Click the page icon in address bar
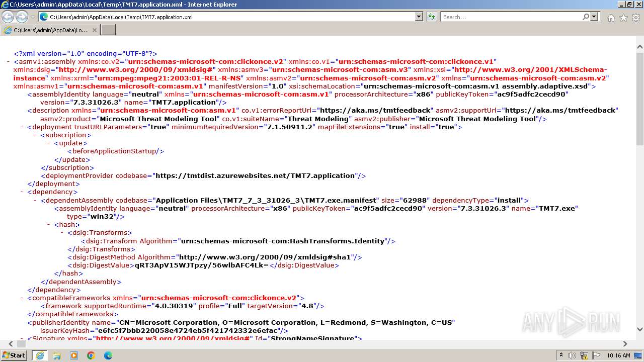Image resolution: width=644 pixels, height=362 pixels. point(44,17)
